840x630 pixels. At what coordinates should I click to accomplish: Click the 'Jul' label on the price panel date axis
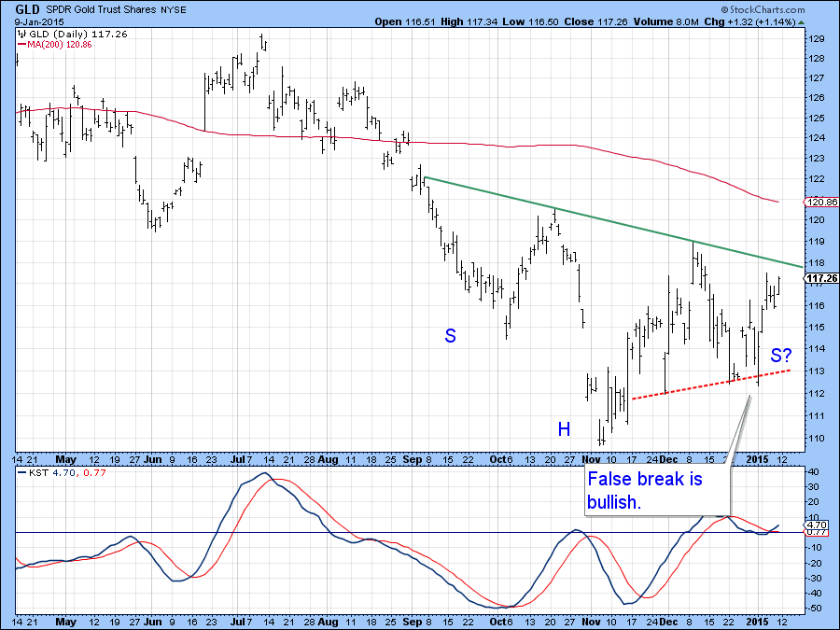(x=237, y=459)
